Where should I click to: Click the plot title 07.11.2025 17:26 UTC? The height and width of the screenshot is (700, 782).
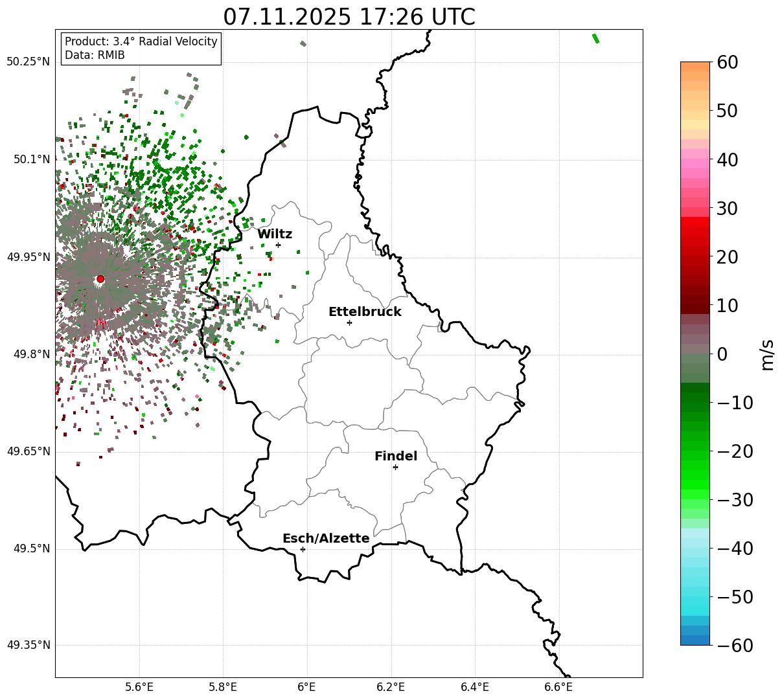(x=349, y=17)
